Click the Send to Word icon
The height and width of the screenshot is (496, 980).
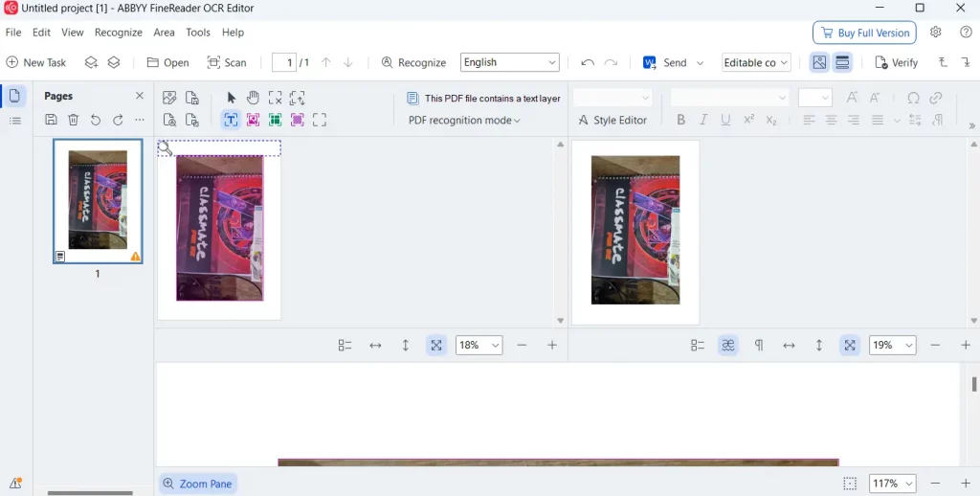pyautogui.click(x=650, y=62)
